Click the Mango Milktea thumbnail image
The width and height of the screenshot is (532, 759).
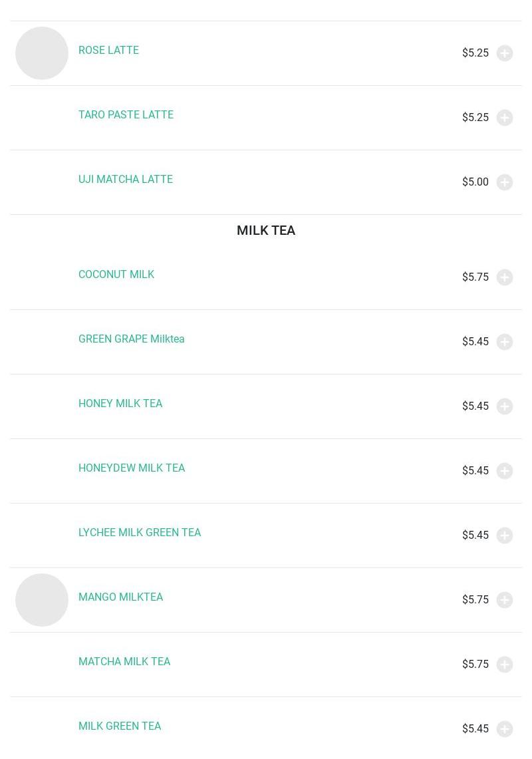click(x=42, y=600)
